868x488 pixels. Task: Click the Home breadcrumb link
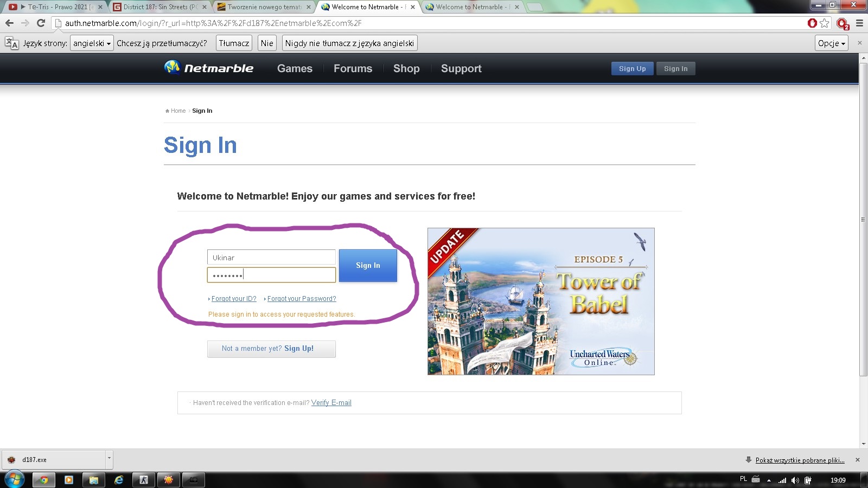tap(178, 111)
